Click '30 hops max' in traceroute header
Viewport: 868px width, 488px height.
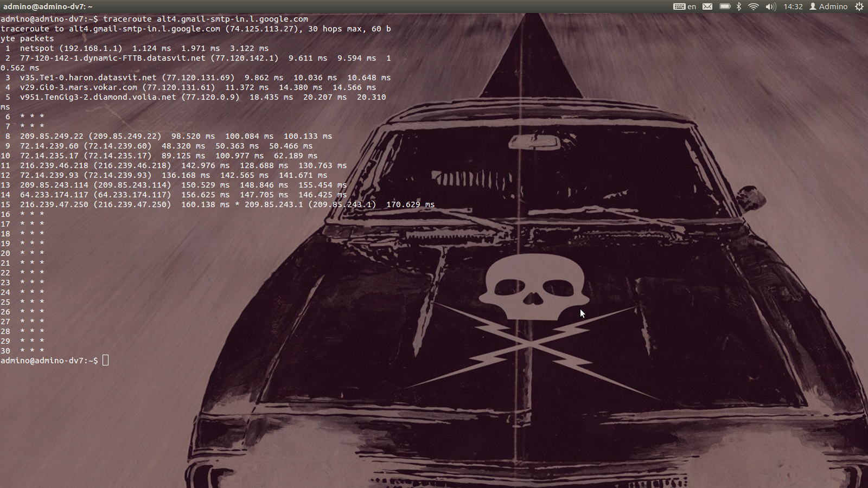[x=335, y=29]
